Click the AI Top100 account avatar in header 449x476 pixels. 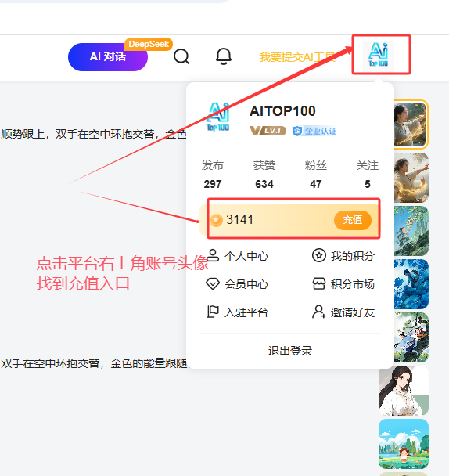[x=379, y=55]
